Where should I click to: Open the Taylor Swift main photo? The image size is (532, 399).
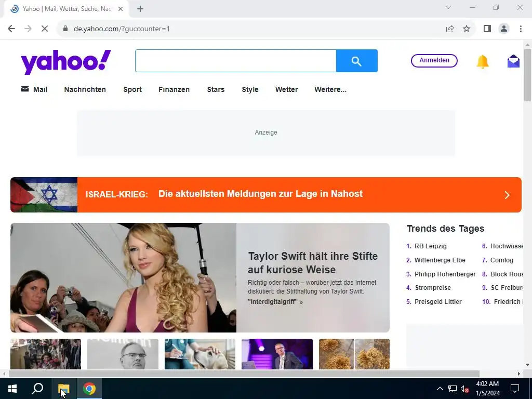click(x=123, y=277)
